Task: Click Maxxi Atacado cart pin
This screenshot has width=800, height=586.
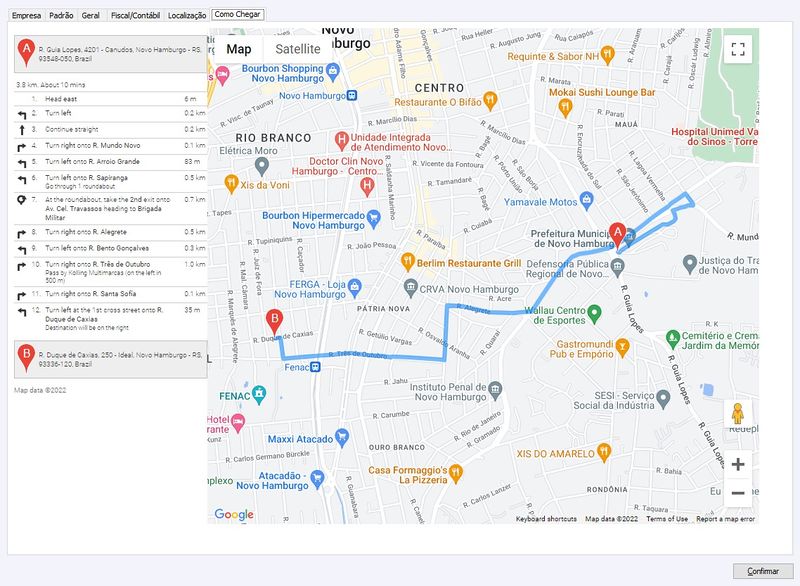Action: [x=342, y=438]
